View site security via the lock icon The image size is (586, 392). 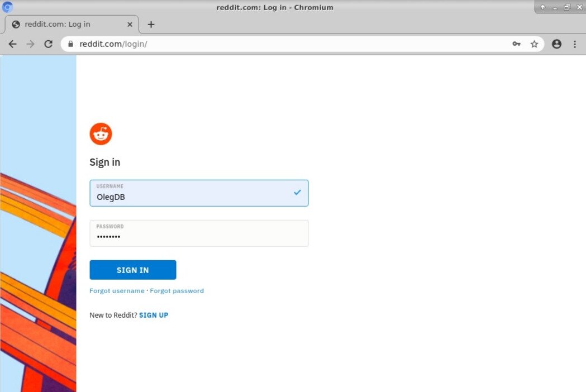coord(70,44)
